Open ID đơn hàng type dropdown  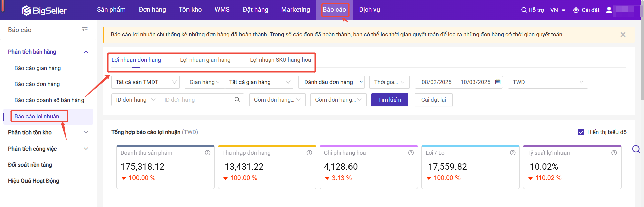click(136, 100)
